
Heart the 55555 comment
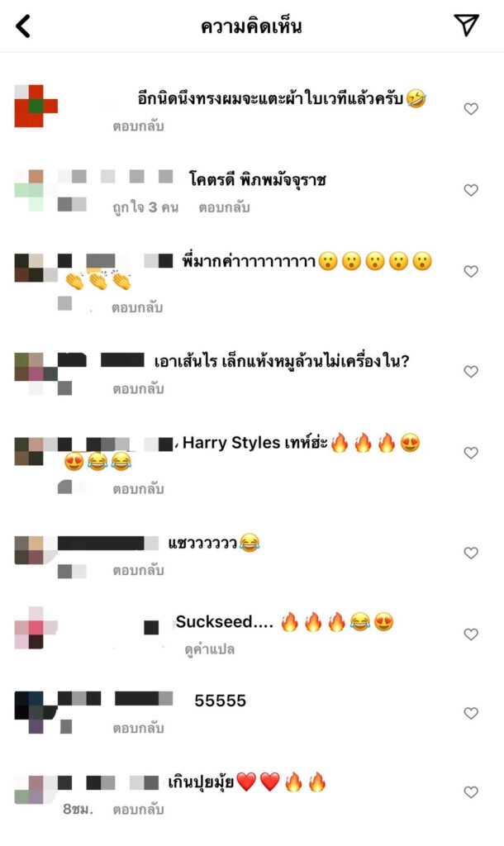471,713
